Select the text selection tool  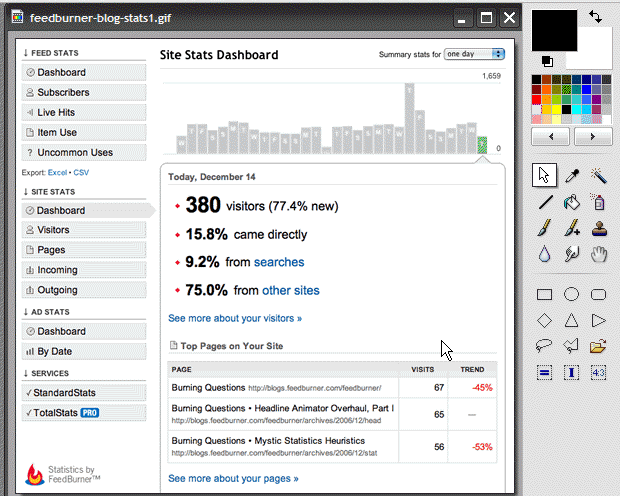point(571,373)
